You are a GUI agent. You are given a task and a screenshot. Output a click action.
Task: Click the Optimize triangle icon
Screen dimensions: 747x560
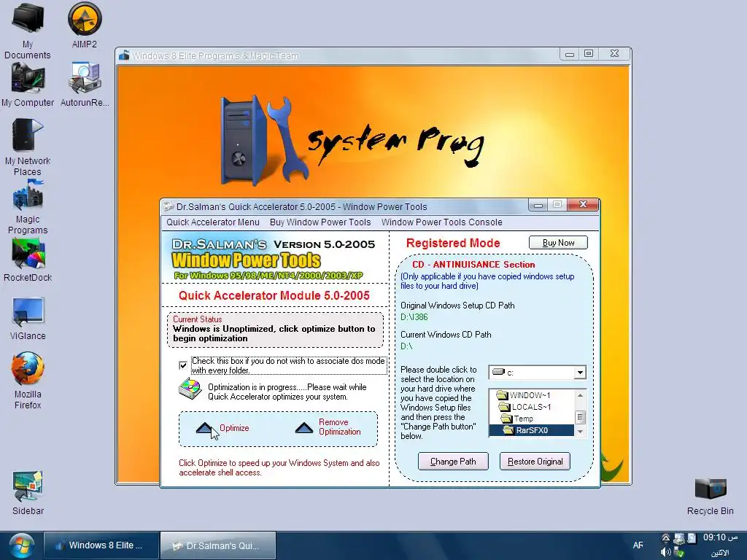(204, 428)
